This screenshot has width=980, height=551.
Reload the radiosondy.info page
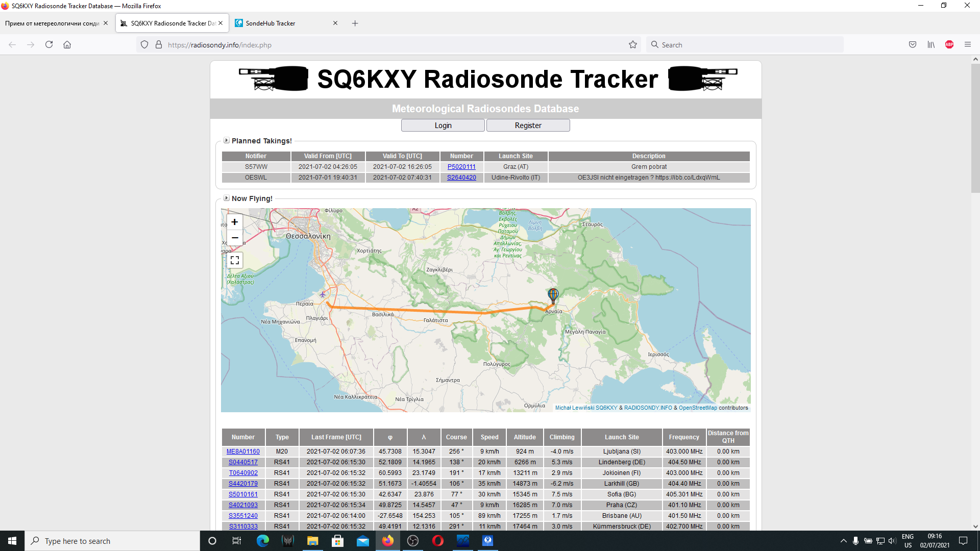[48, 44]
